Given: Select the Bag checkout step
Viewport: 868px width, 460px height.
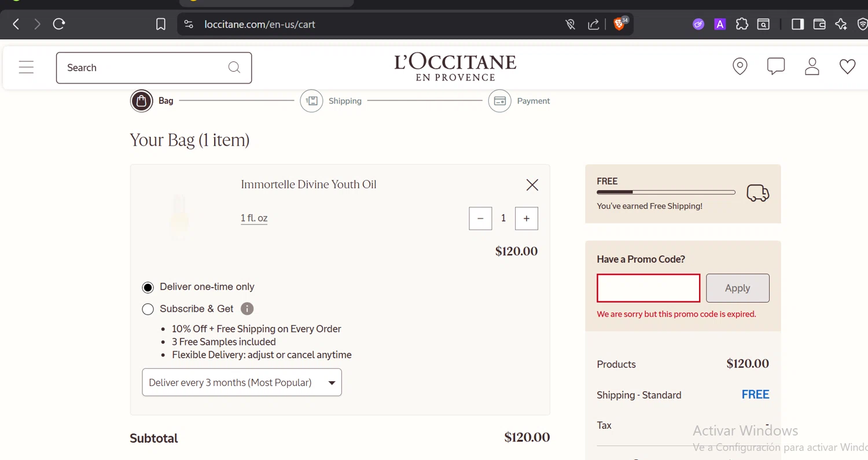Looking at the screenshot, I should pyautogui.click(x=152, y=101).
